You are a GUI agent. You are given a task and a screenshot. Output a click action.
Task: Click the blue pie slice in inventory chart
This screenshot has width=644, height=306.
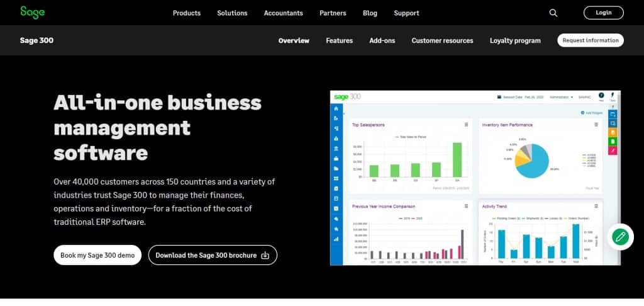coord(534,162)
